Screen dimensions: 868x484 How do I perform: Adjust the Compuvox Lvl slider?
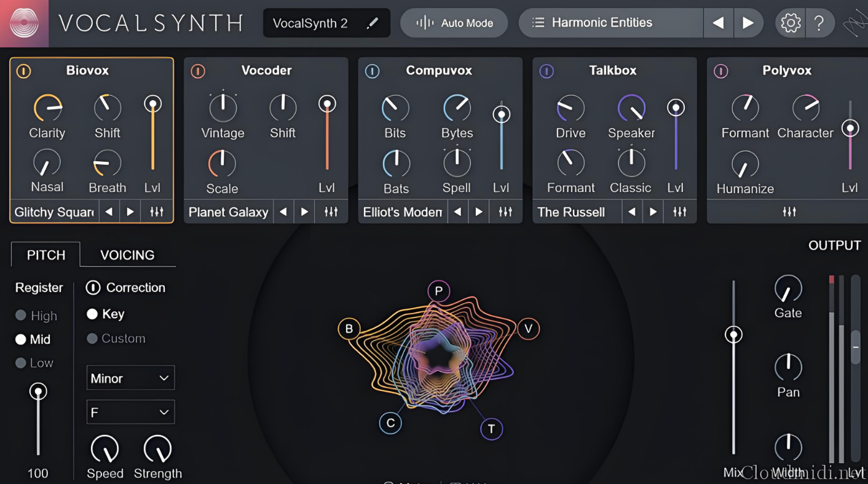(502, 135)
